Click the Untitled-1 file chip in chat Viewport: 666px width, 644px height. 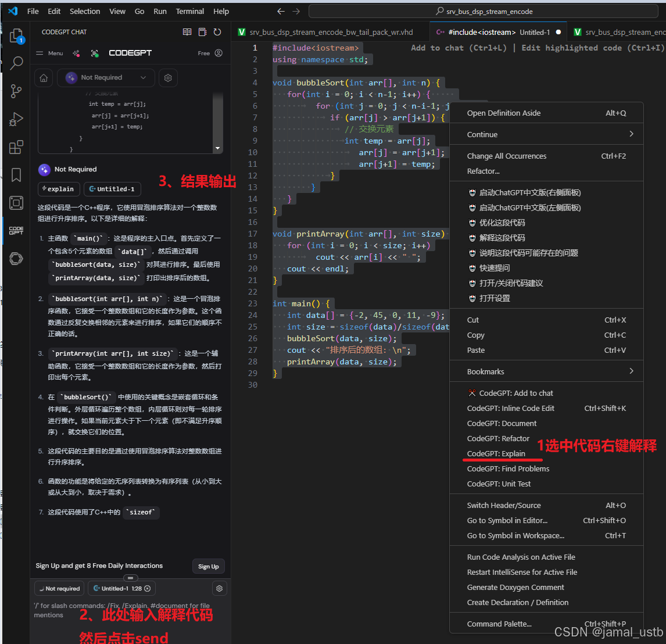coord(112,189)
